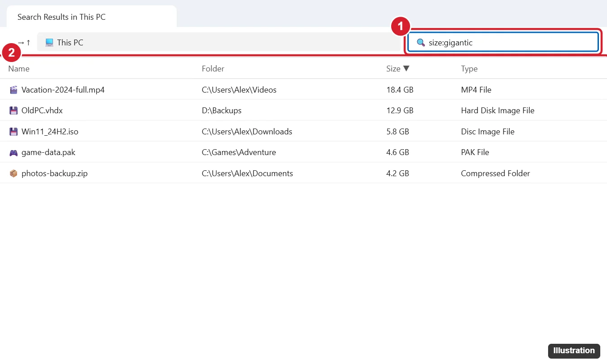Click the D:\Backups folder path
607x364 pixels.
coord(222,111)
